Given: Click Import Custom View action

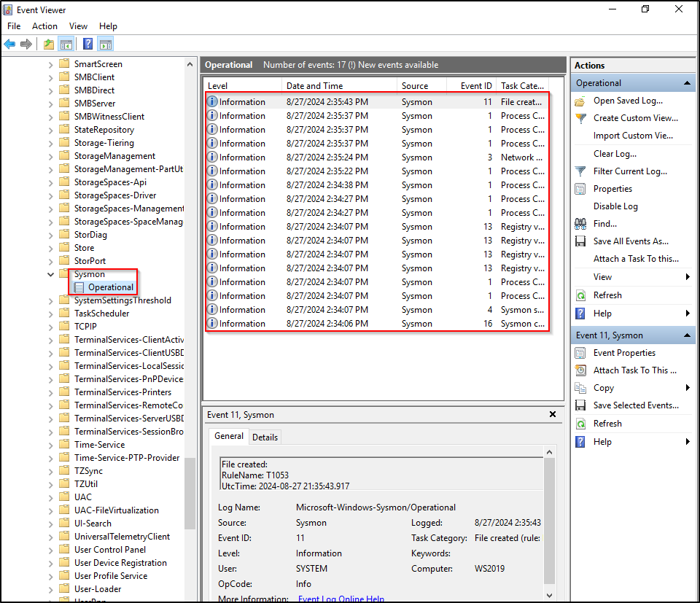Looking at the screenshot, I should tap(633, 136).
